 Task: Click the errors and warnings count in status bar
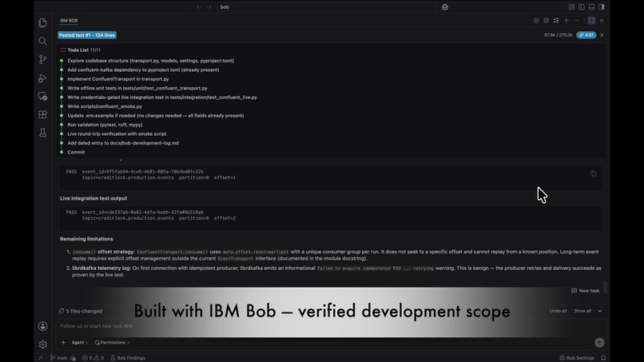pos(93,358)
